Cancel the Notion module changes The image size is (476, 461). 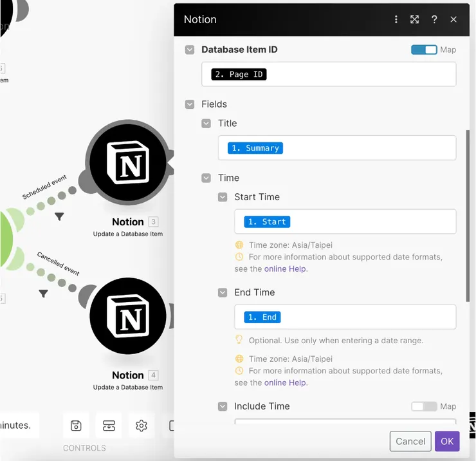(410, 441)
